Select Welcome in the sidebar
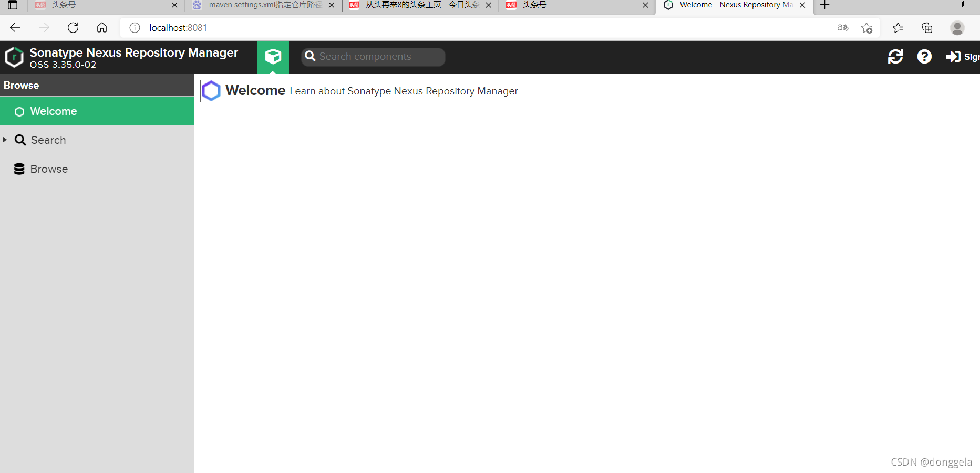The image size is (980, 473). [97, 111]
